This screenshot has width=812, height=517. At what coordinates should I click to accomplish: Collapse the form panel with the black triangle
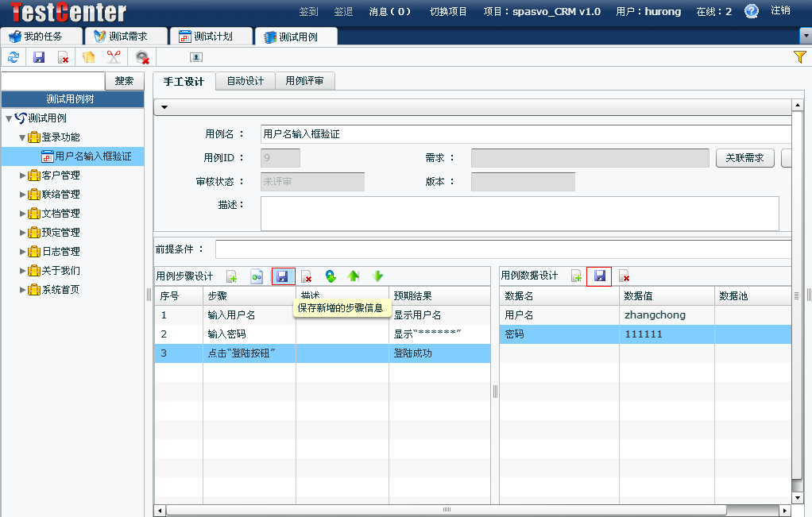point(164,107)
